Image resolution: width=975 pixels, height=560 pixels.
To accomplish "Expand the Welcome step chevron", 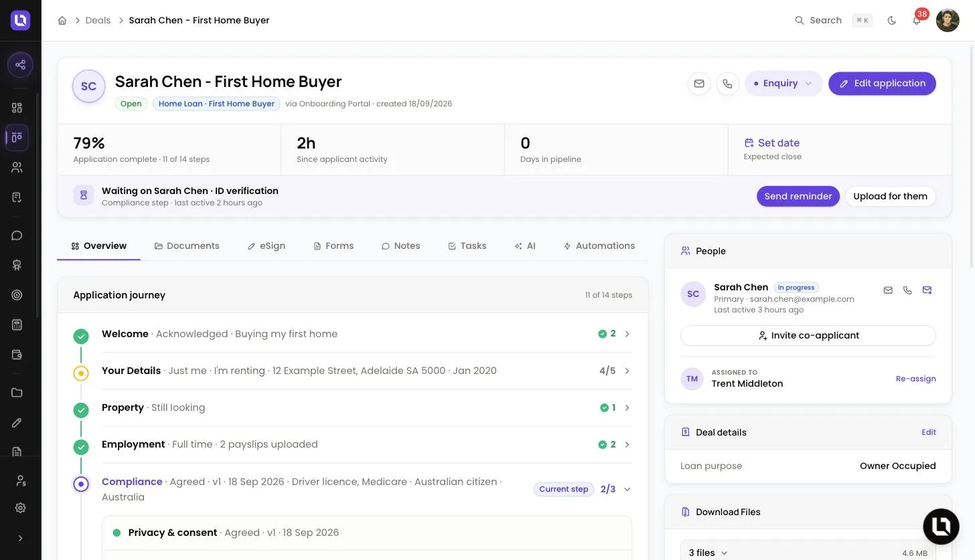I will [x=627, y=334].
